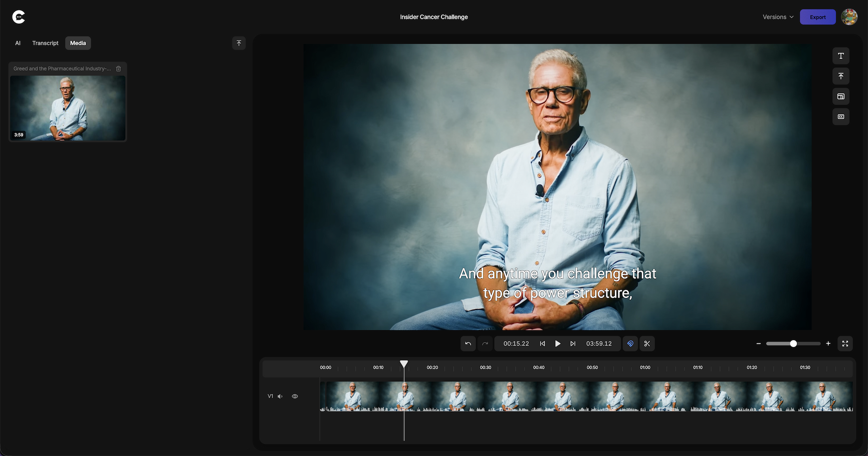
Task: Play the video preview
Action: click(x=557, y=344)
